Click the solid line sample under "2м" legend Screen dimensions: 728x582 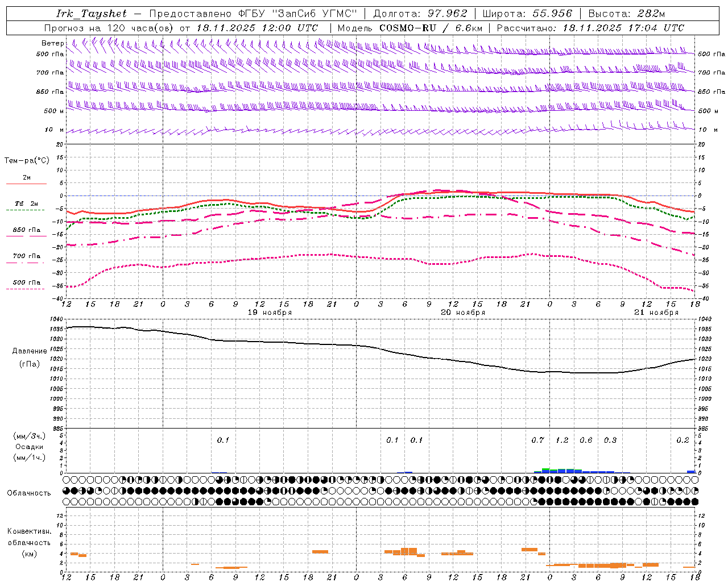tap(26, 184)
